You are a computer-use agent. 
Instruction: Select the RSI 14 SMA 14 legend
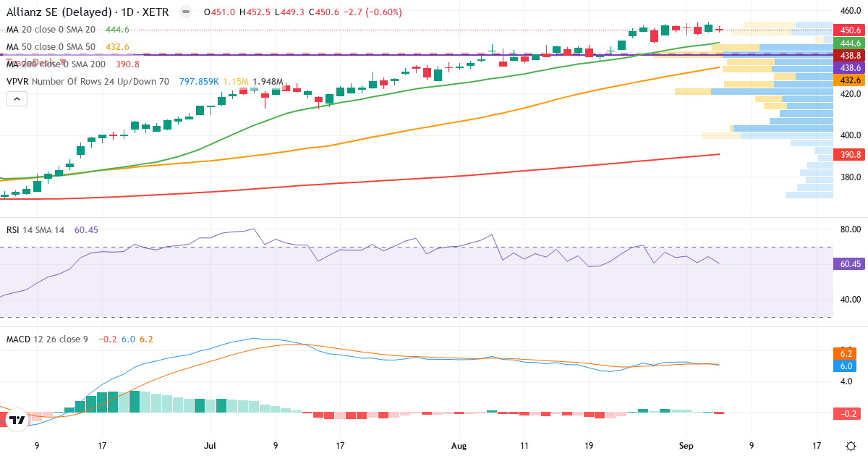point(35,229)
